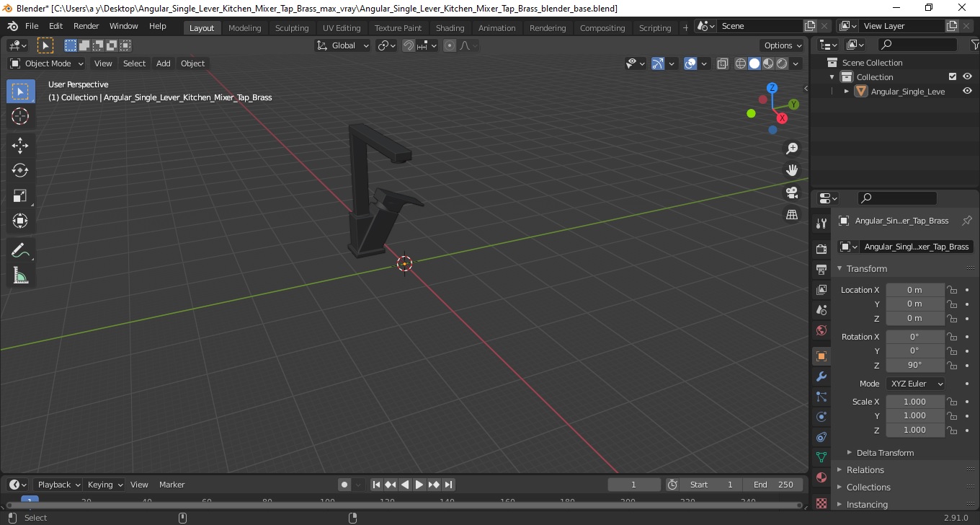The width and height of the screenshot is (980, 525).
Task: Lock Location X transform
Action: (x=952, y=290)
